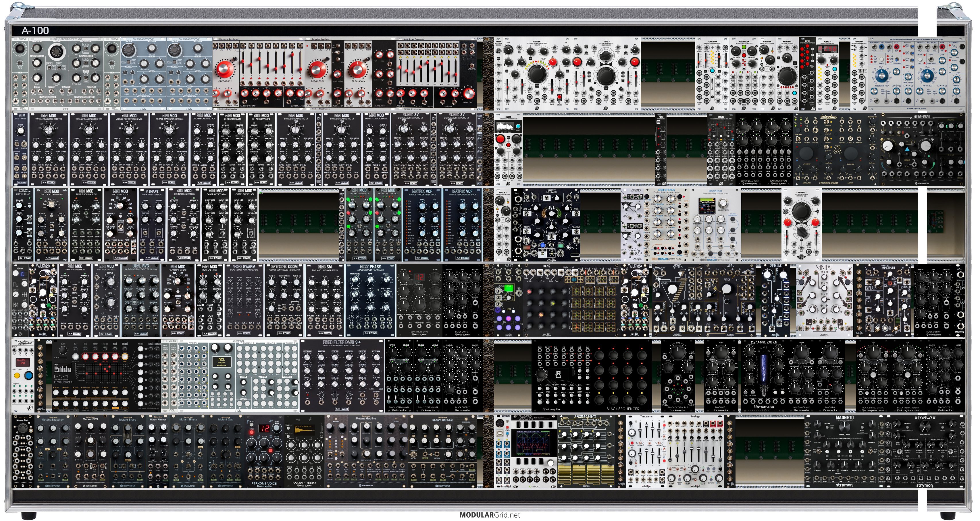
Task: Select the Ring SM module
Action: click(x=325, y=300)
